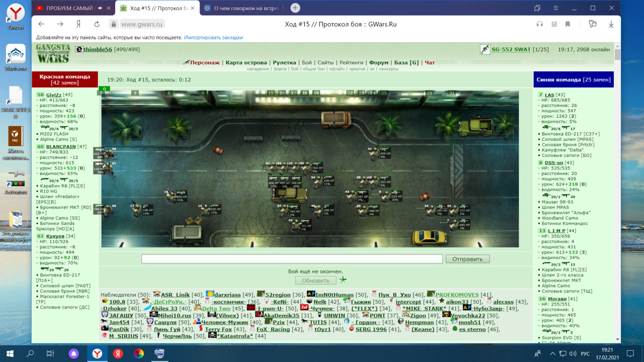This screenshot has height=362, width=644.
Task: Open GiviZz player link in the red team
Action: 54,95
